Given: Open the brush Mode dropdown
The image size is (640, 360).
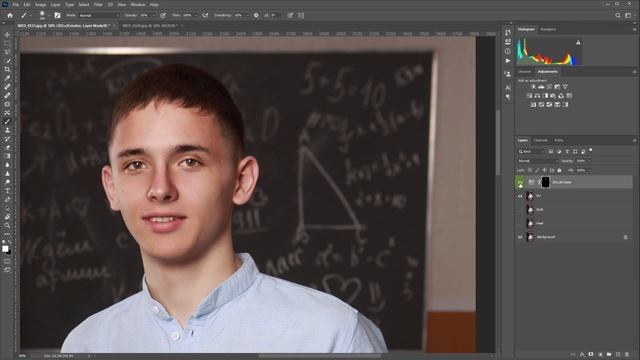Looking at the screenshot, I should click(x=99, y=15).
